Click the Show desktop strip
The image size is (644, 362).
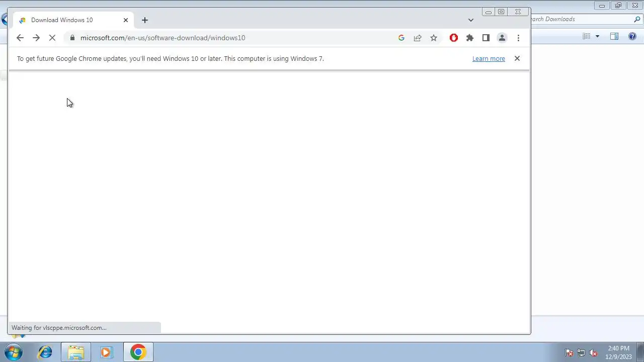(x=640, y=352)
